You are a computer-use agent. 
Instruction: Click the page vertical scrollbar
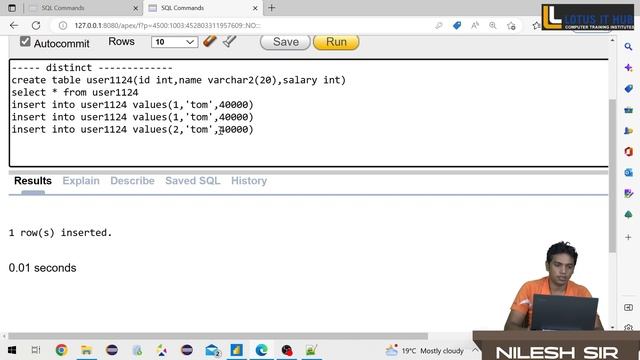(x=612, y=176)
